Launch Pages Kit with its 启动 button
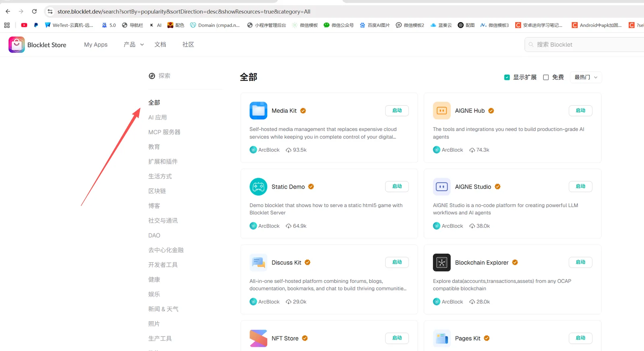The width and height of the screenshot is (644, 351). [x=580, y=338]
